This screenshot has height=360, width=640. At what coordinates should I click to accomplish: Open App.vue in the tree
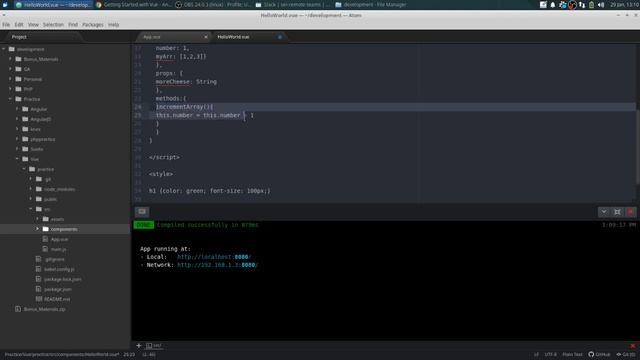click(x=60, y=239)
